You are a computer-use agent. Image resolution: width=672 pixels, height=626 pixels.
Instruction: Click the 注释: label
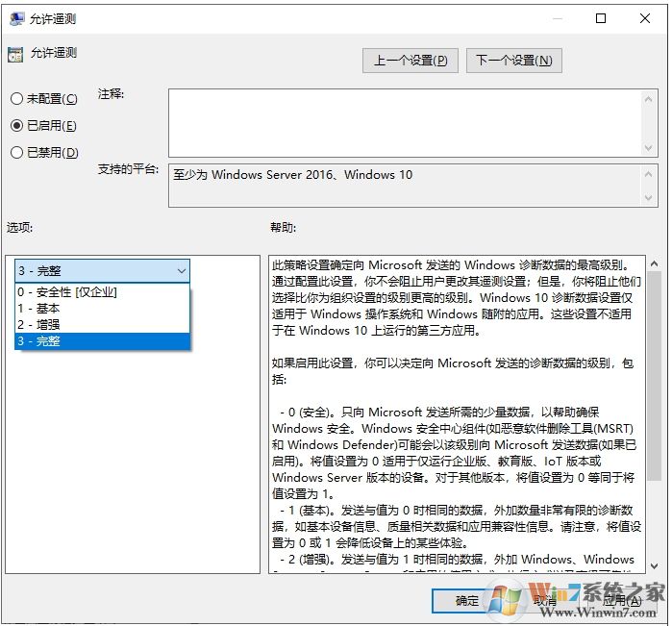111,94
